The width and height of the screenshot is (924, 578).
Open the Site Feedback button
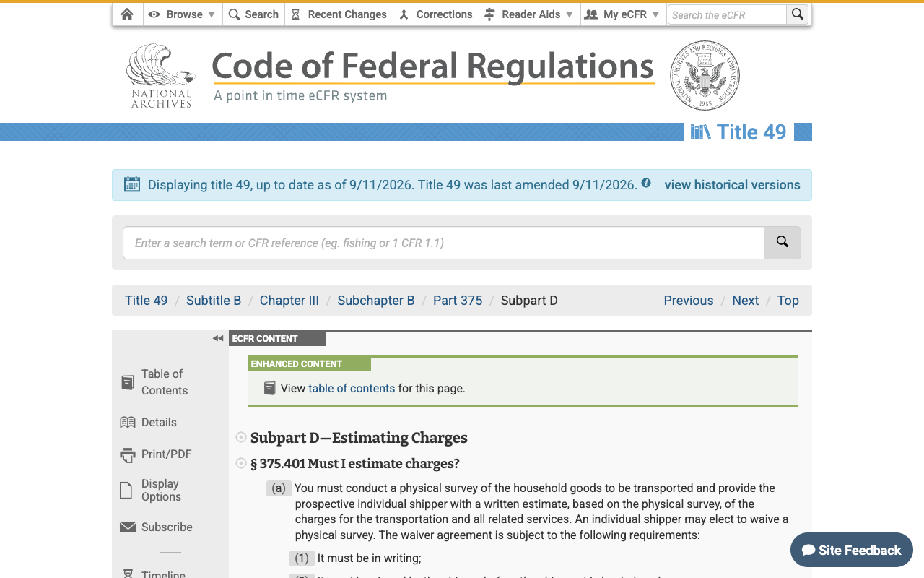tap(852, 551)
